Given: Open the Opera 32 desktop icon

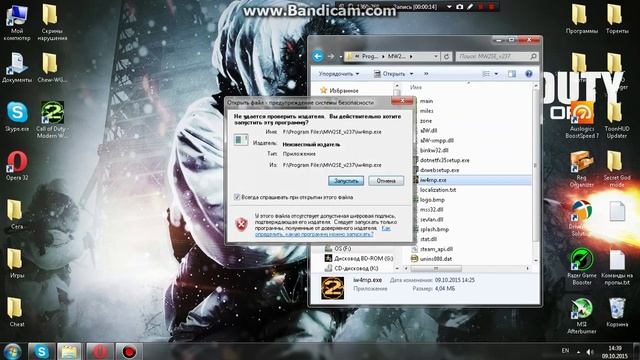Looking at the screenshot, I should [x=17, y=165].
